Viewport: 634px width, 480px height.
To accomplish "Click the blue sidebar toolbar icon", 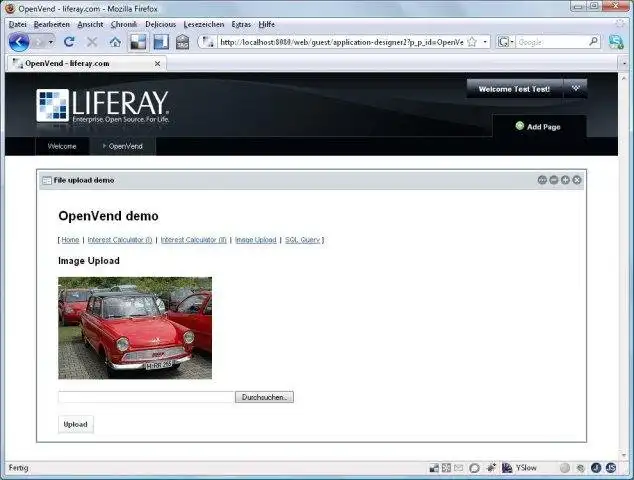I will [x=161, y=42].
